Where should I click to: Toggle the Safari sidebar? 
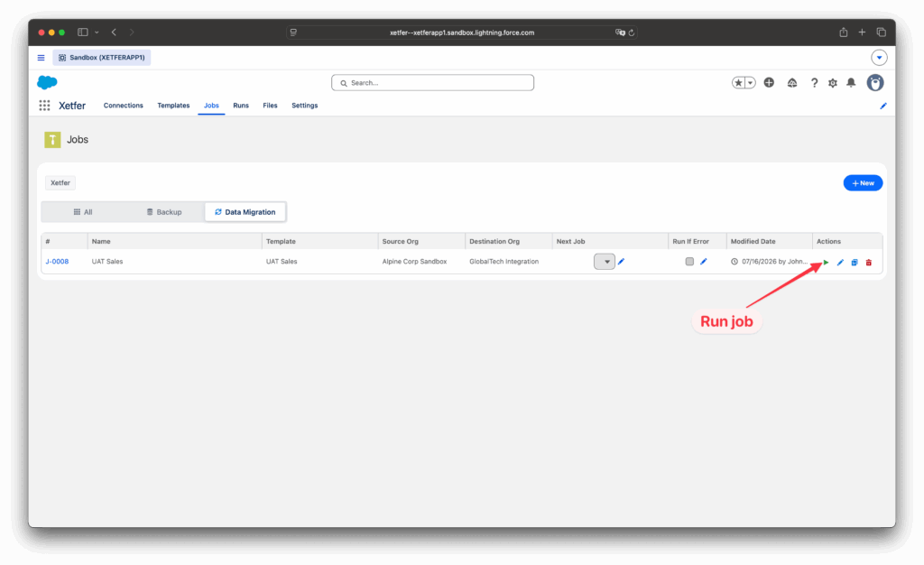(x=82, y=32)
